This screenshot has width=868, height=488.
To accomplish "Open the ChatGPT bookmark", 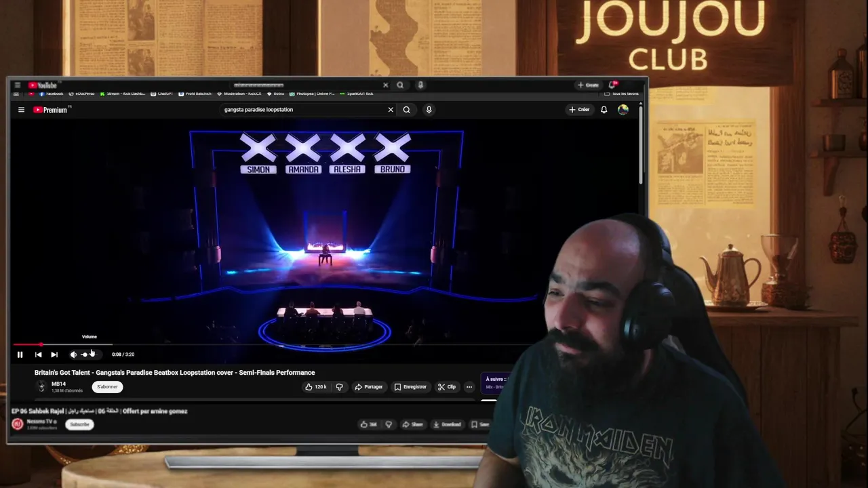I will (162, 94).
